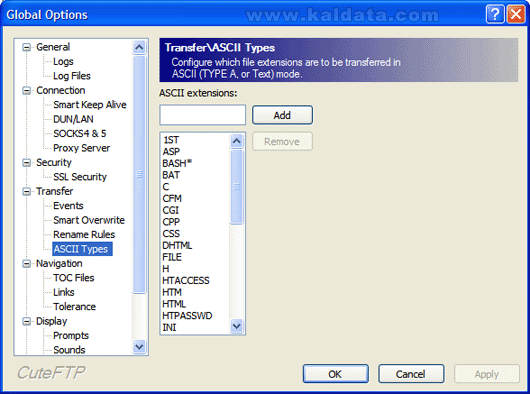Collapse the Security tree node

pyautogui.click(x=26, y=163)
